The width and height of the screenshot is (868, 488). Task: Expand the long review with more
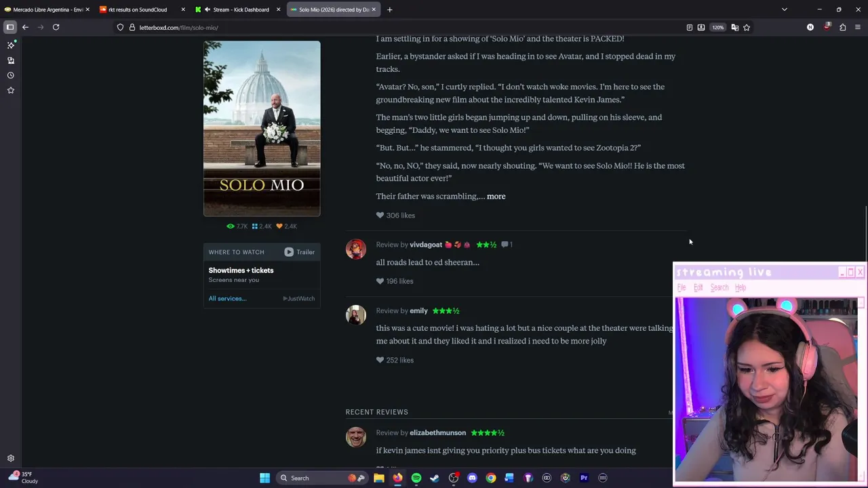[x=496, y=197]
